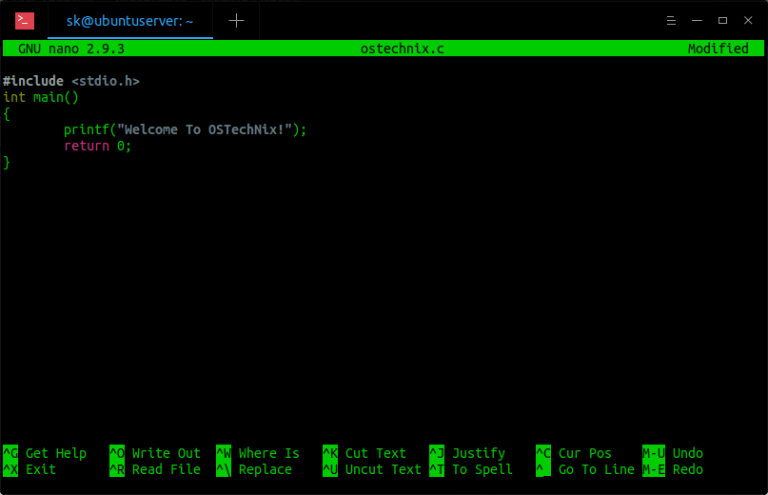The height and width of the screenshot is (495, 768).
Task: Open a new tab with plus icon
Action: [x=236, y=20]
